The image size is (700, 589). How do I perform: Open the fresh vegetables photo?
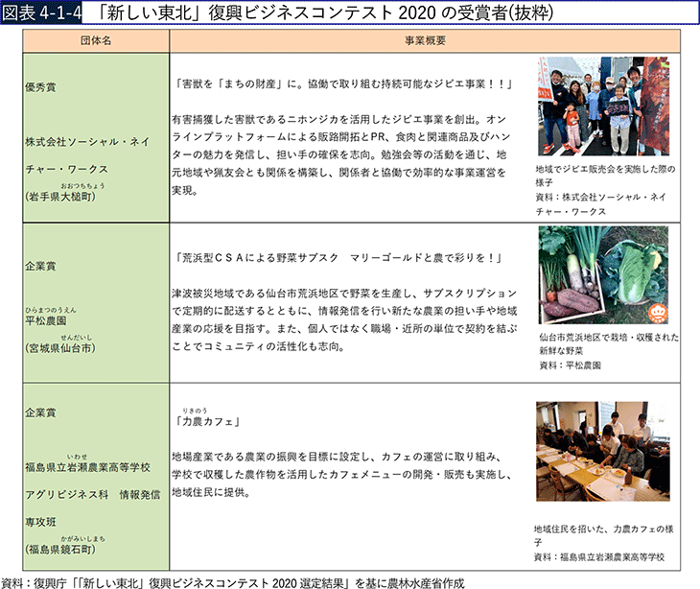point(603,275)
